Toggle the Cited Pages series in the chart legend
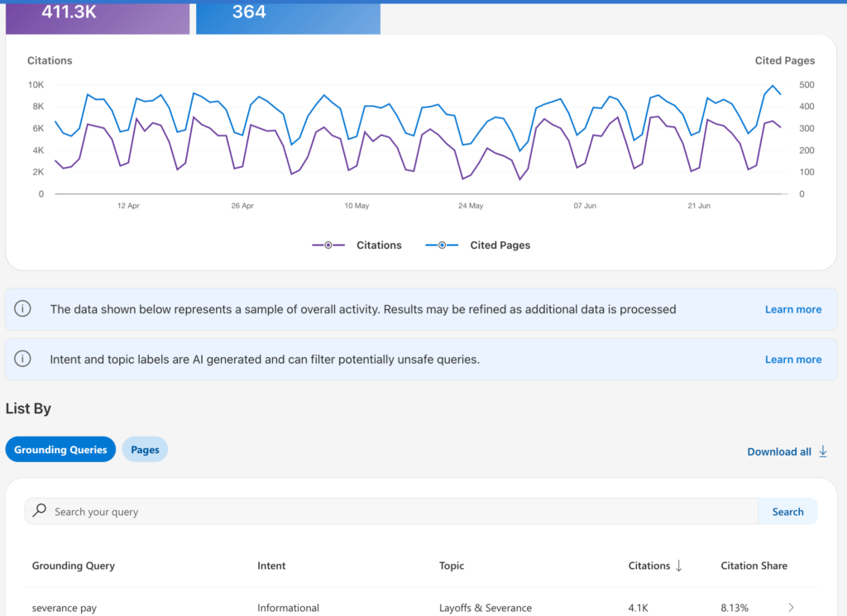 (x=477, y=245)
